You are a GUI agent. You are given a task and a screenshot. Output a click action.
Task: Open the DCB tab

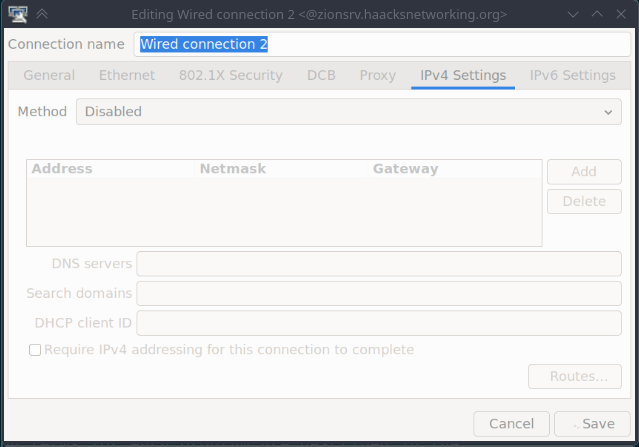pyautogui.click(x=321, y=75)
